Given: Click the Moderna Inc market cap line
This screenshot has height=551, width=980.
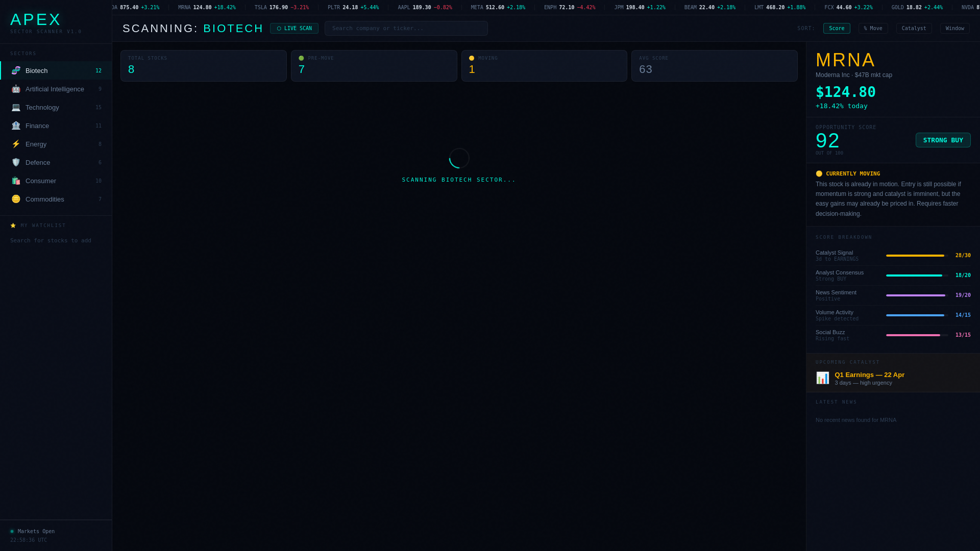Looking at the screenshot, I should (x=853, y=76).
